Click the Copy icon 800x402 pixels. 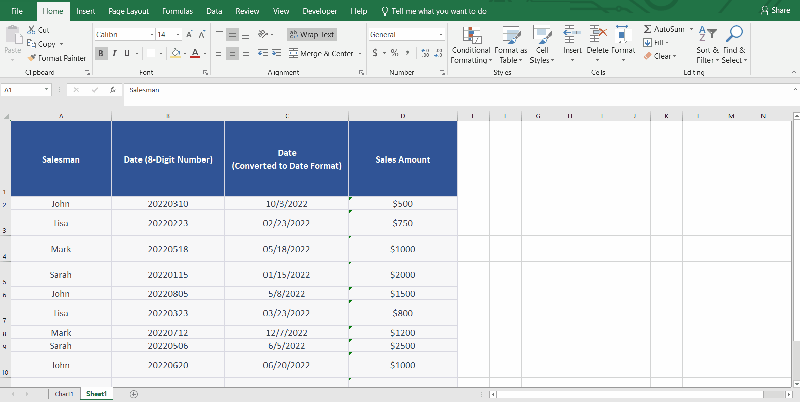click(31, 44)
